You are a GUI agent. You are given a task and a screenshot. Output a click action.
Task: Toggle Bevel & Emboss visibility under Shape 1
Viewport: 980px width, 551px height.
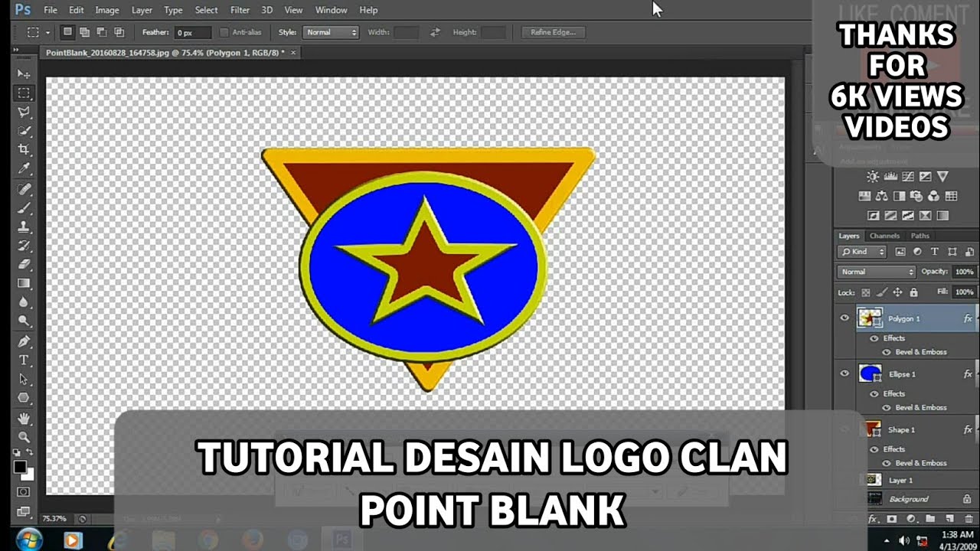887,463
